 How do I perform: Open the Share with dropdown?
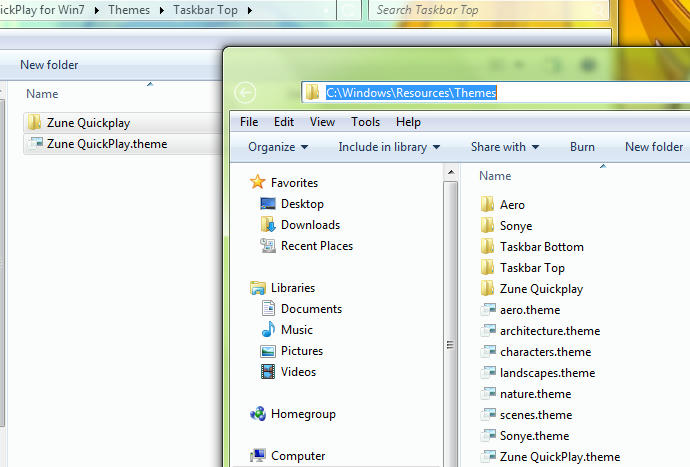[x=505, y=147]
